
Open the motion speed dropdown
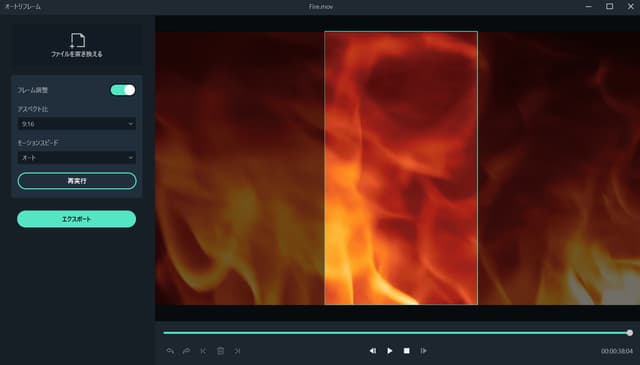[x=77, y=158]
